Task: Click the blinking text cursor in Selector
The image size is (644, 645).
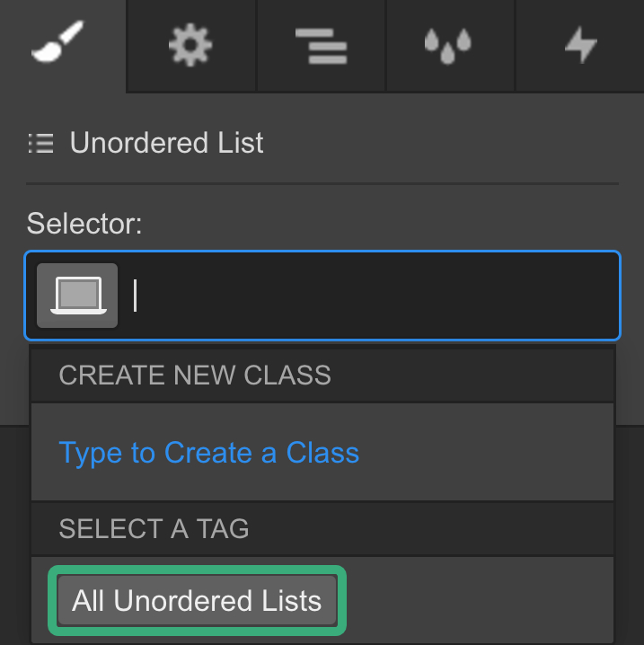Action: 136,295
